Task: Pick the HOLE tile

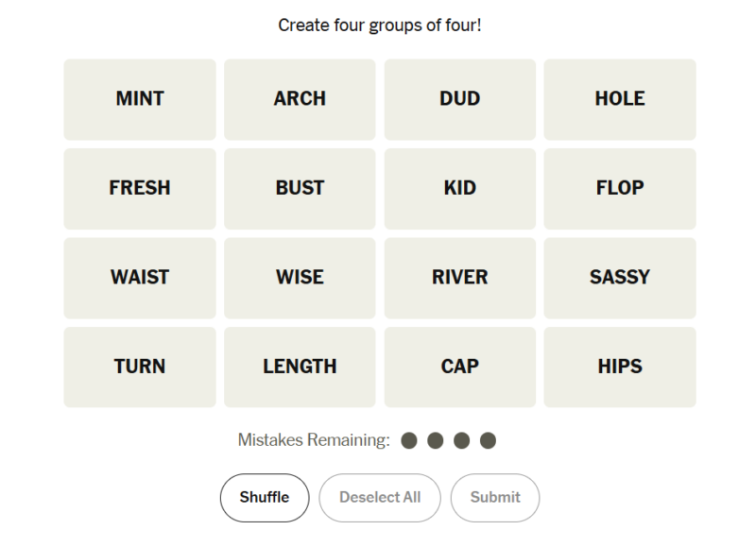Action: tap(620, 99)
